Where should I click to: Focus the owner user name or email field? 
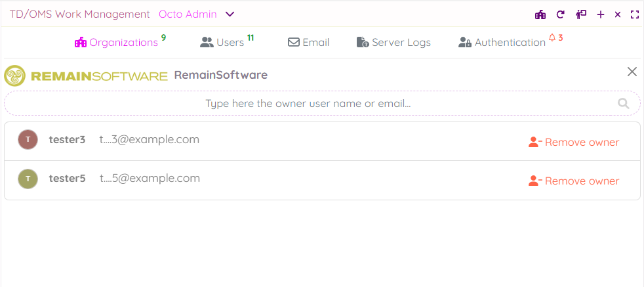click(x=308, y=103)
